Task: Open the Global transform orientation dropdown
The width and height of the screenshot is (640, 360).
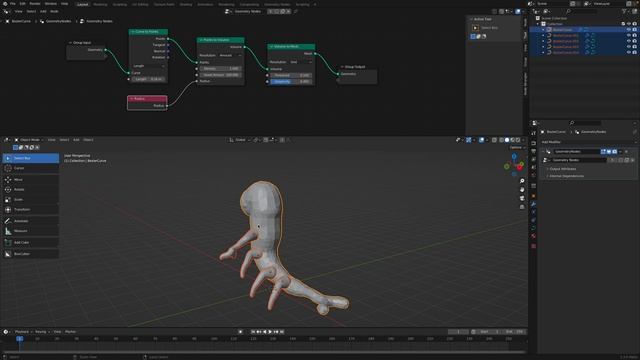Action: click(x=239, y=140)
